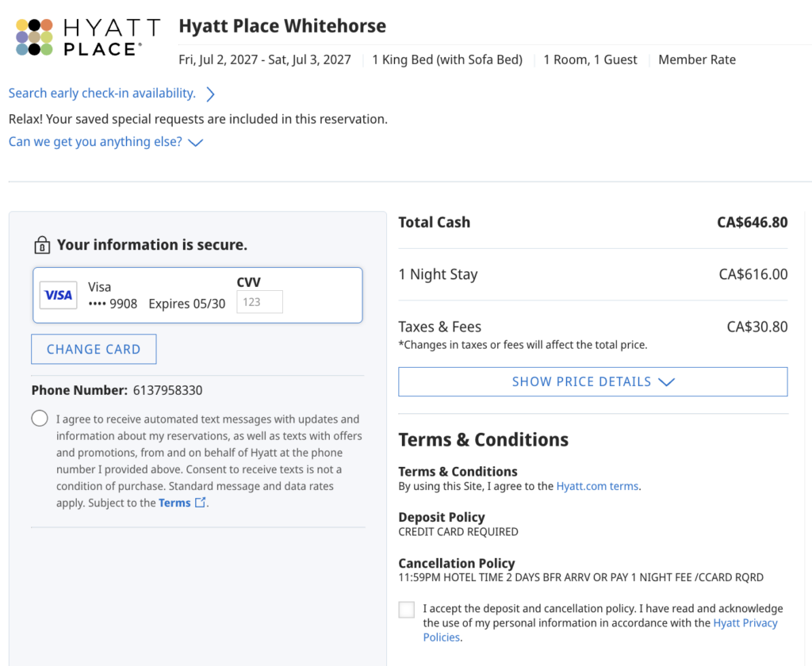812x666 pixels.
Task: Click the external link icon beside Terms
Action: coord(201,503)
